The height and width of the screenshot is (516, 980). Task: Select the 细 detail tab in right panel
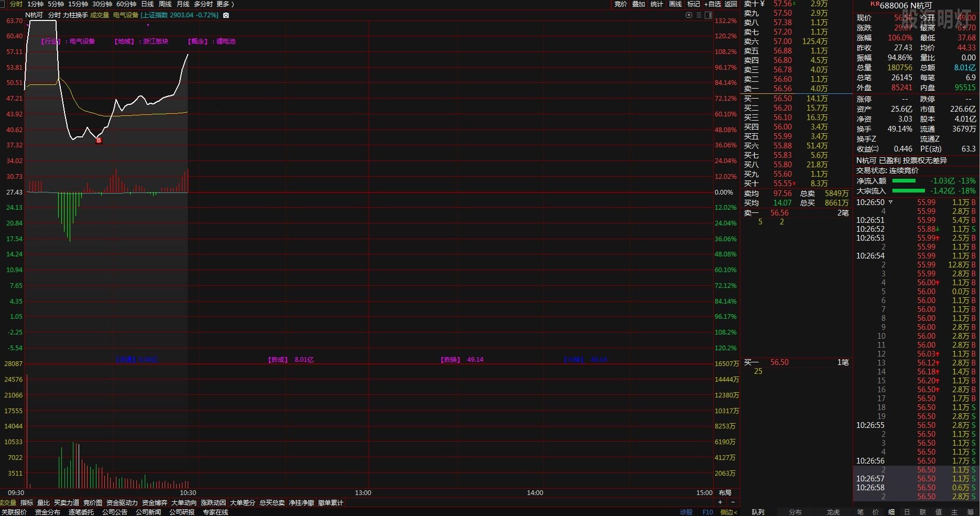coord(891,512)
